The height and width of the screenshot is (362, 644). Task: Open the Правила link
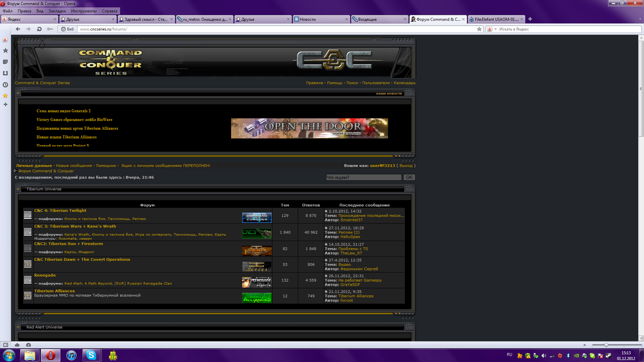(315, 83)
